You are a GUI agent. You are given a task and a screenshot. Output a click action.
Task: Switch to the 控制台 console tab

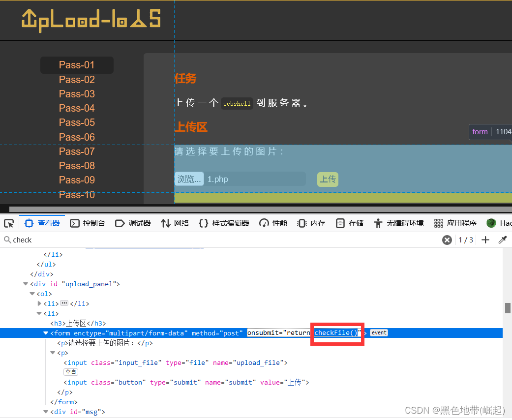88,223
